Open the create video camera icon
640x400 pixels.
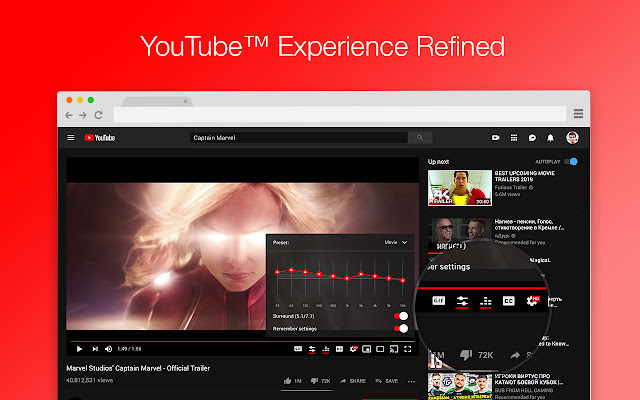496,138
